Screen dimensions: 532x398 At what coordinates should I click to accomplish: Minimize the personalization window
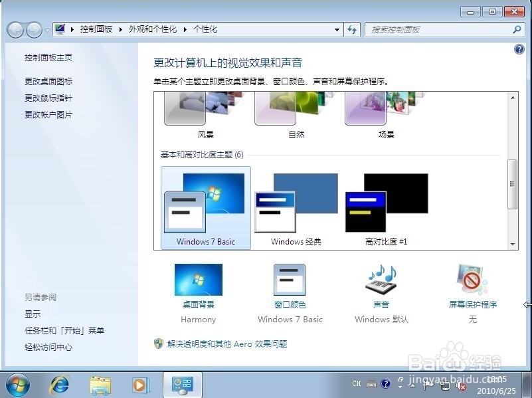470,12
